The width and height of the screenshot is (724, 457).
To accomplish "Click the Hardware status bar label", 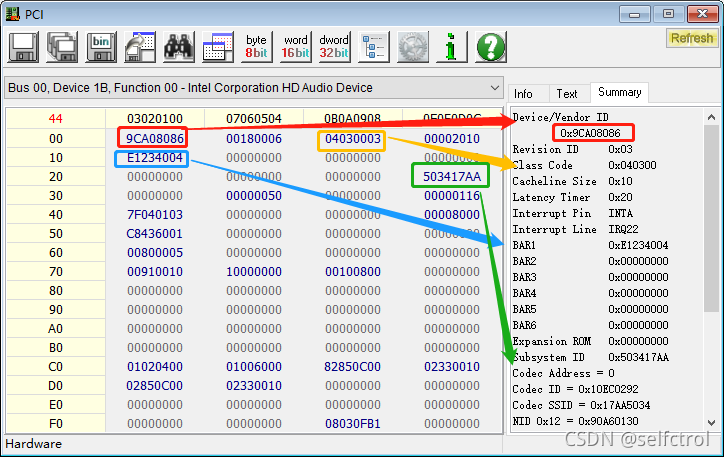I will pyautogui.click(x=33, y=444).
